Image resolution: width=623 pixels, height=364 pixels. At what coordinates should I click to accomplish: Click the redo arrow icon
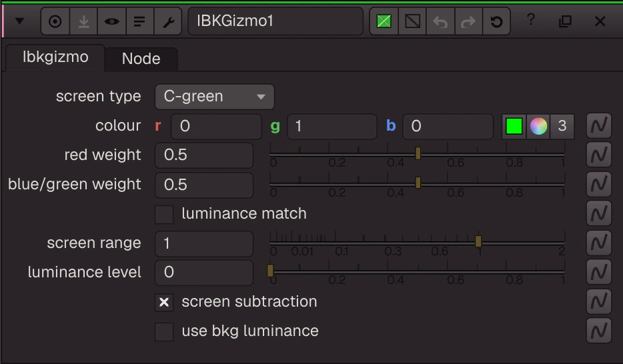coord(468,21)
